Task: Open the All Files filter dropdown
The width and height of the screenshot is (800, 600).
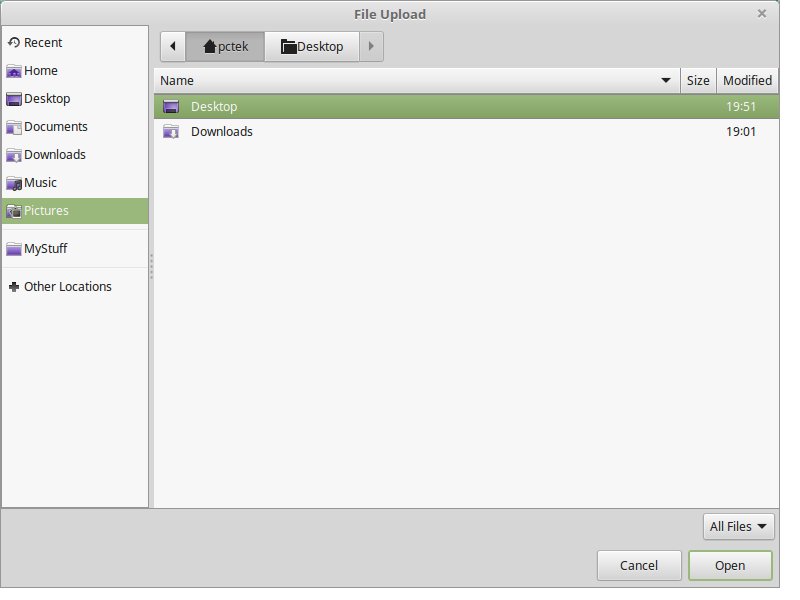Action: [x=740, y=526]
